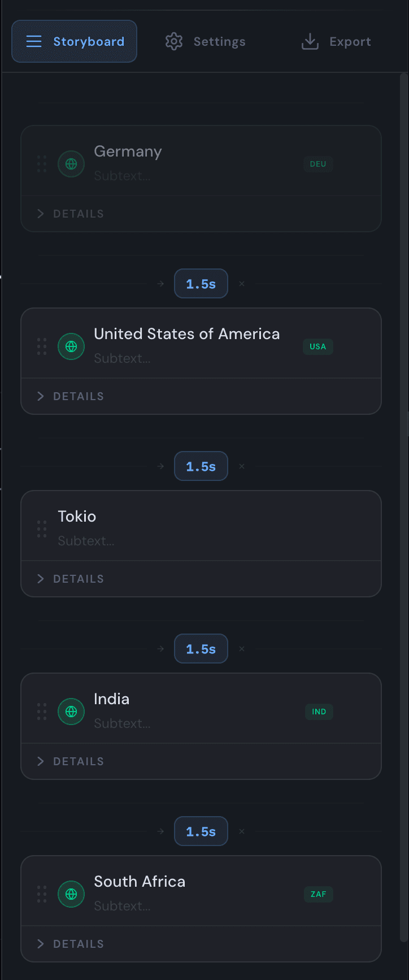Click the Tokio title text field
This screenshot has width=409, height=980.
[77, 517]
